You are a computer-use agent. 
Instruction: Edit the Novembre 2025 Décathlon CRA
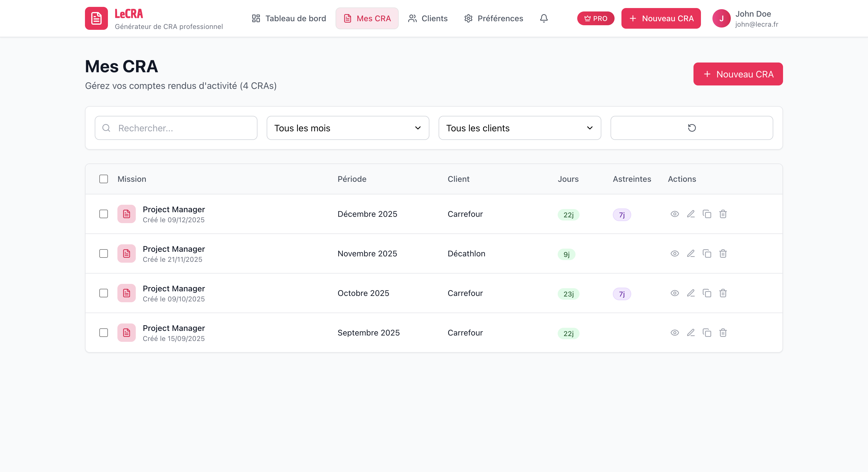tap(690, 253)
